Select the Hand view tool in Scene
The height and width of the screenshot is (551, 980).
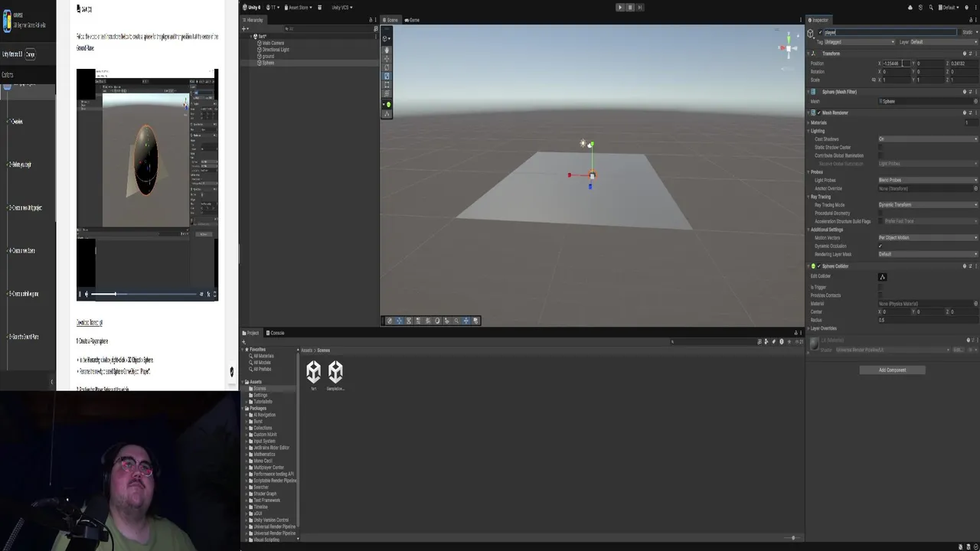point(387,50)
